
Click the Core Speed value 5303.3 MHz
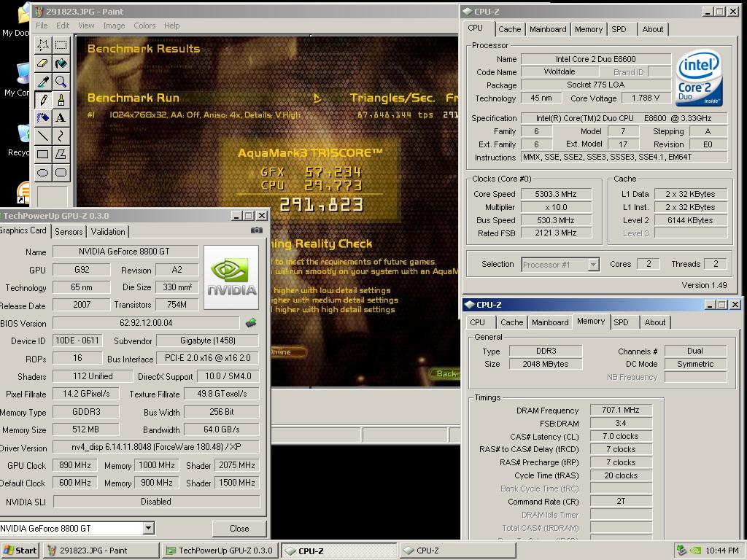coord(556,194)
